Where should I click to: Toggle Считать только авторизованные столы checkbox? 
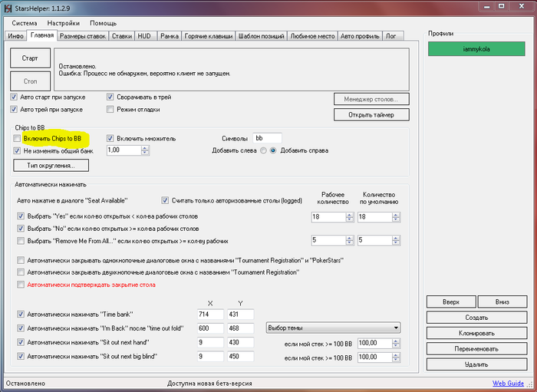tap(165, 201)
